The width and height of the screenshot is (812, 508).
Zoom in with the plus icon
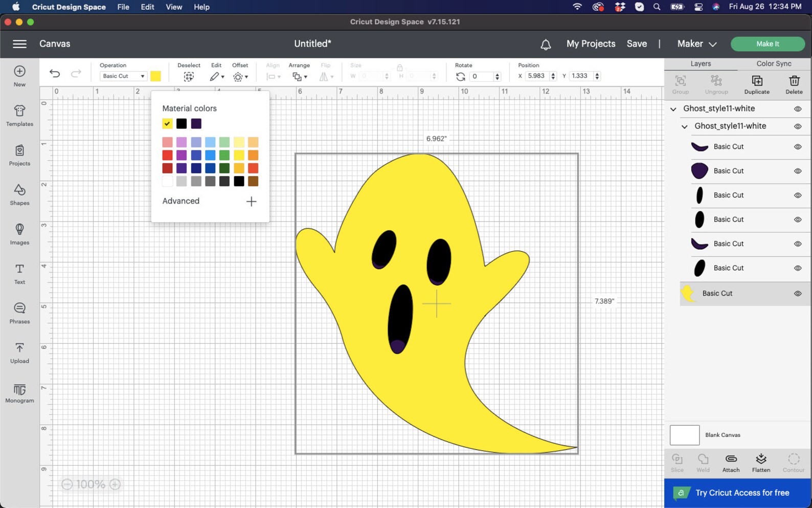115,484
